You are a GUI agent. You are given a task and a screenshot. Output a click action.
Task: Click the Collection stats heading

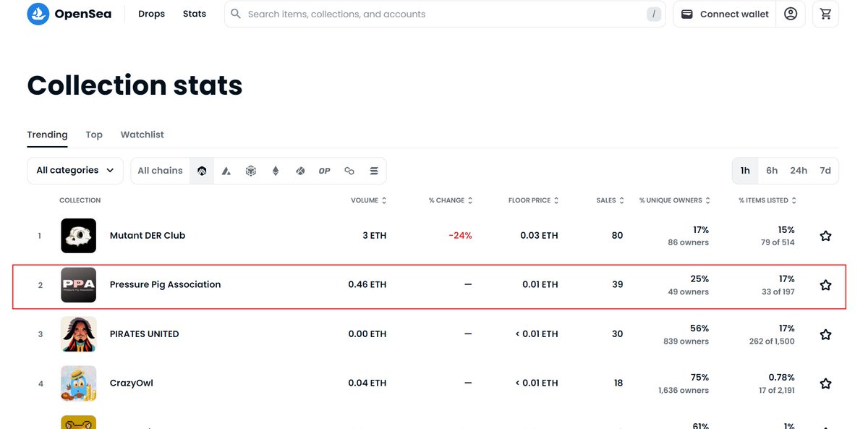[135, 85]
